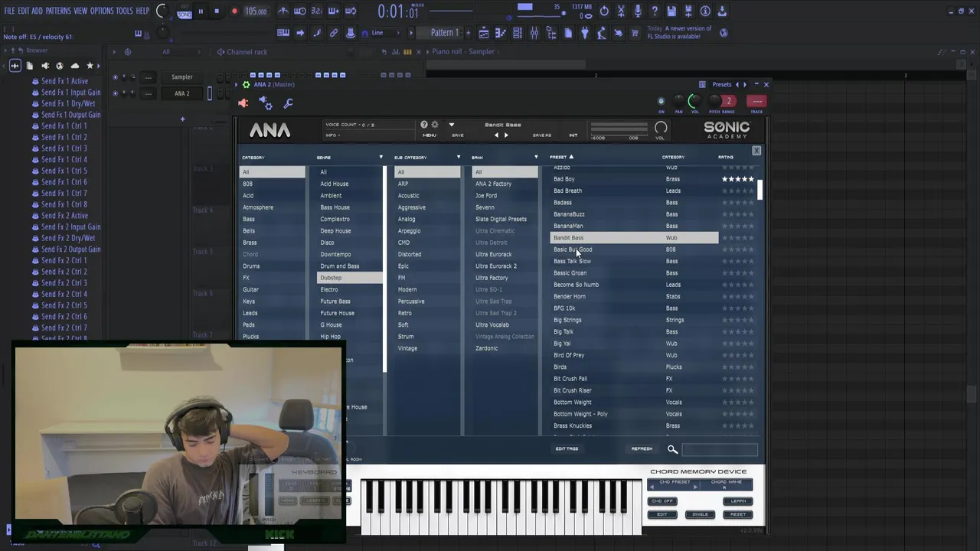This screenshot has width=980, height=551.
Task: Open the link/multilink controllers icon
Action: click(x=334, y=33)
